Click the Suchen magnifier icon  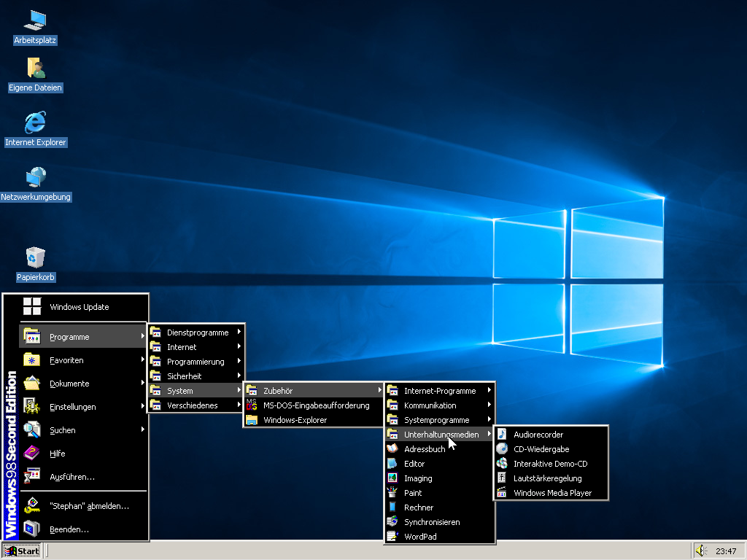(x=31, y=429)
